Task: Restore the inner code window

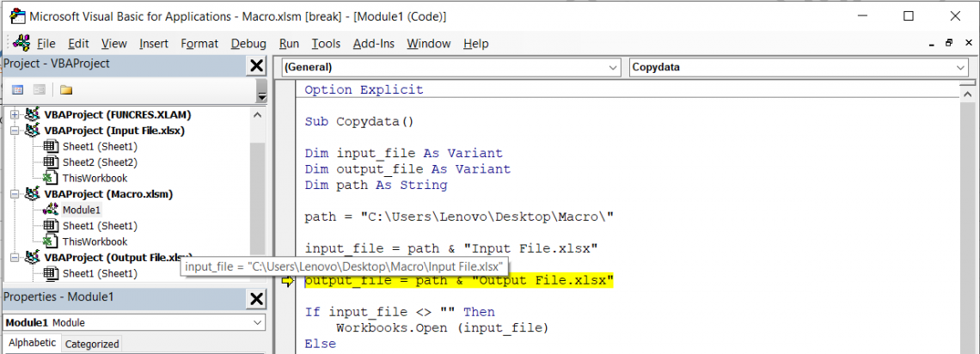Action: [x=948, y=43]
